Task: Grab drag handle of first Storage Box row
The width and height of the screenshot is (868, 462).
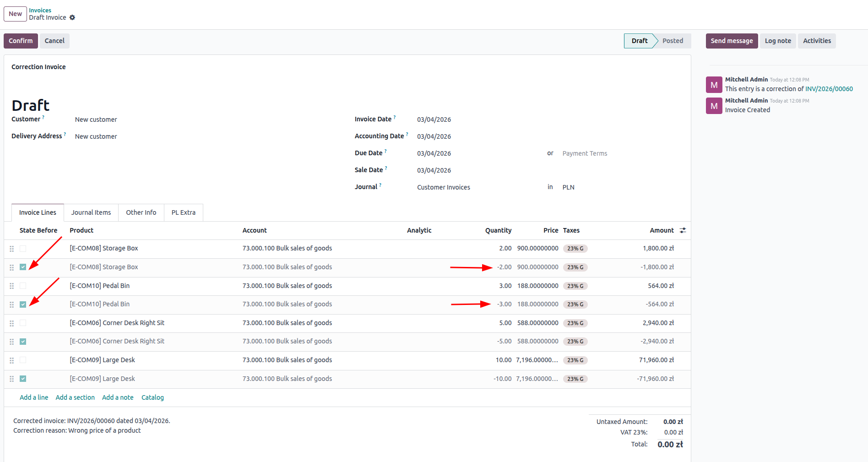Action: 12,249
